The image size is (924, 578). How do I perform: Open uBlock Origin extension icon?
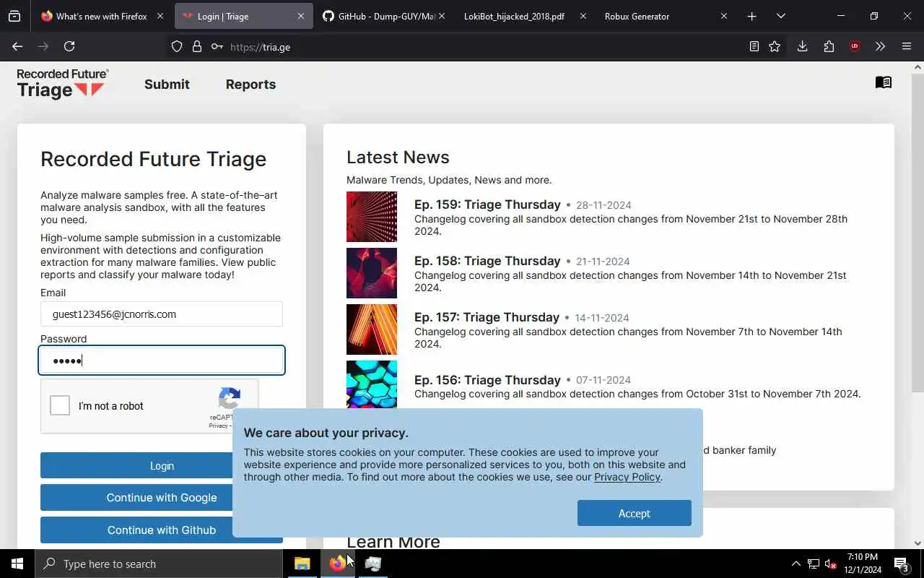coord(855,46)
